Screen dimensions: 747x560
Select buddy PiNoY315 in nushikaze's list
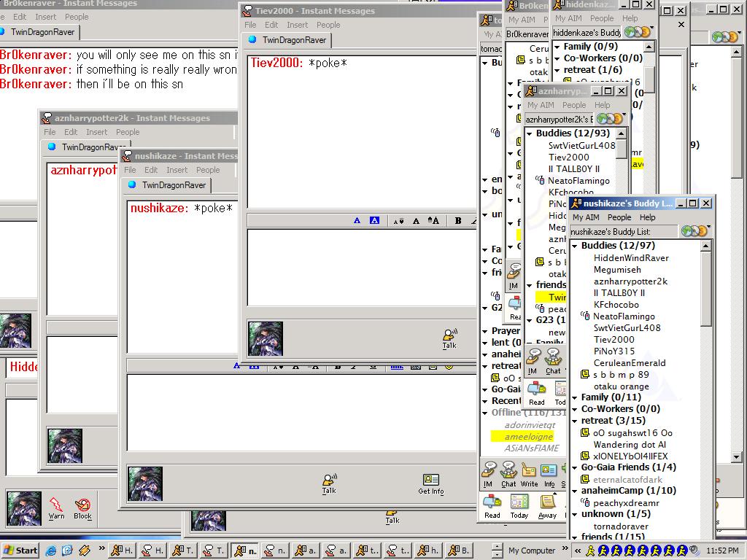pos(614,351)
